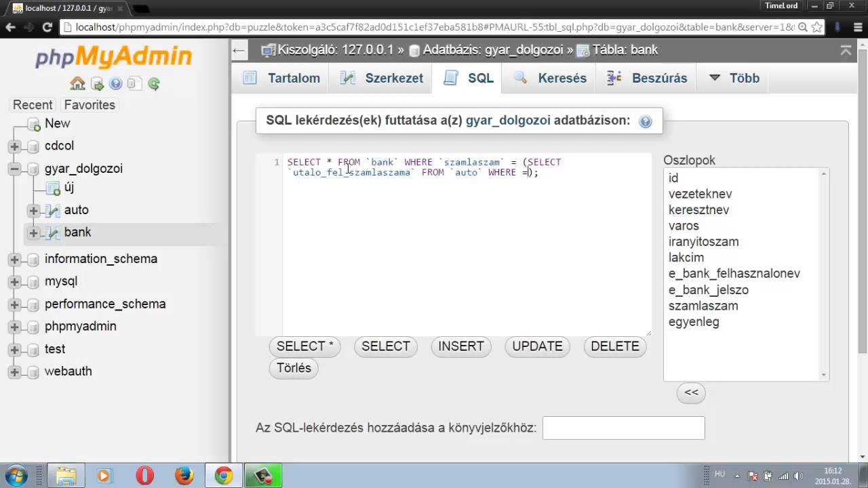The width and height of the screenshot is (868, 488).
Task: Switch to the Szerkezet tab
Action: (380, 78)
